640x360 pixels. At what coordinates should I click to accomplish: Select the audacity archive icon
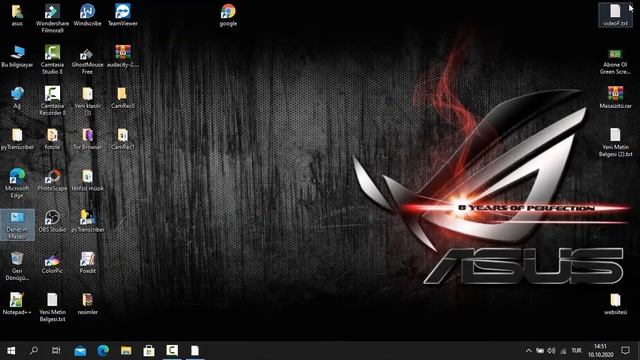coord(123,56)
